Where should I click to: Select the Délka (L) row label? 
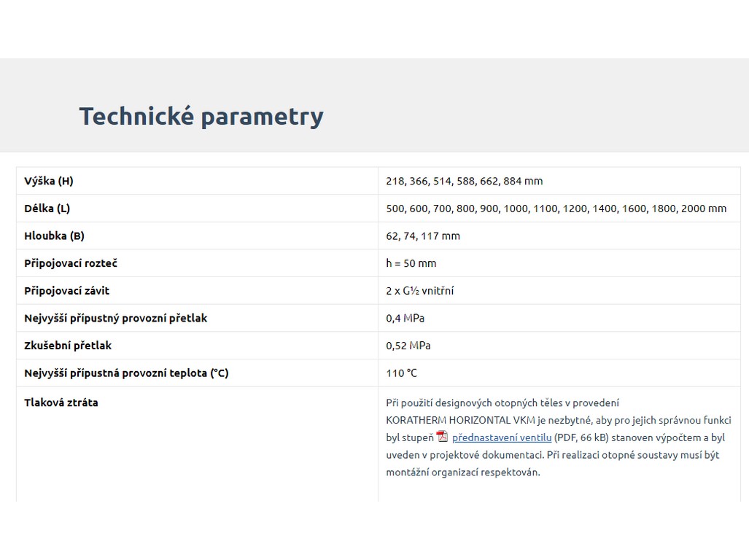click(47, 209)
